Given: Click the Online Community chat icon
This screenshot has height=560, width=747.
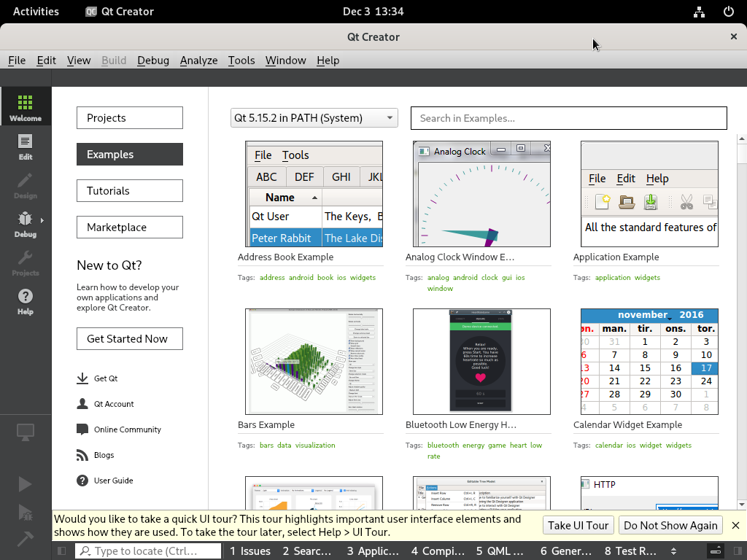Looking at the screenshot, I should click(x=82, y=429).
